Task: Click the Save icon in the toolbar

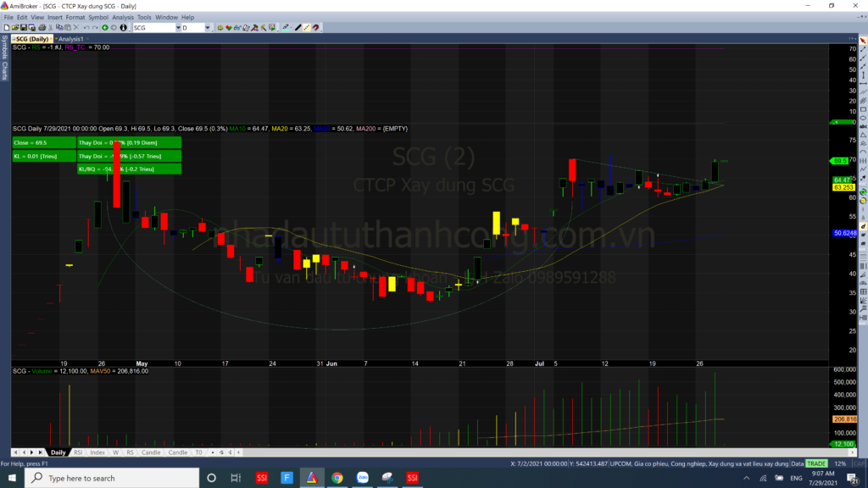Action: (x=25, y=28)
